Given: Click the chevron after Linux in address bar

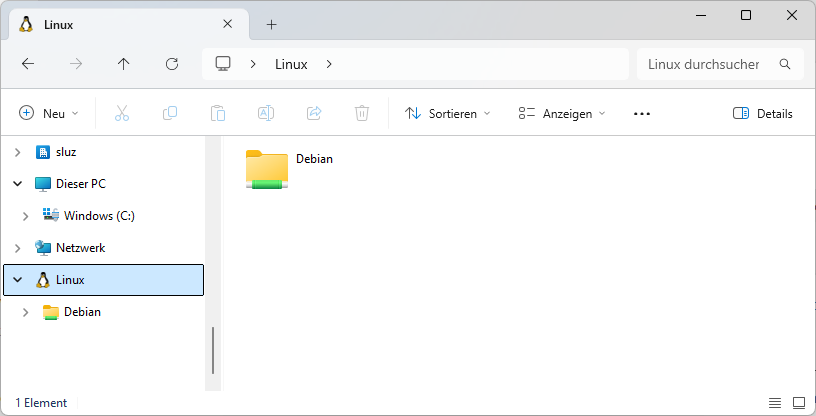Looking at the screenshot, I should click(329, 65).
